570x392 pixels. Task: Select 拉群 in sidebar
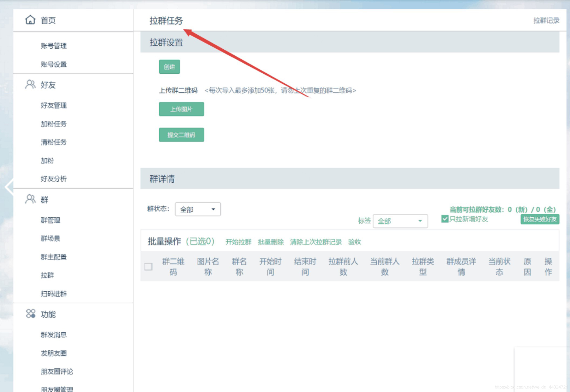coord(47,275)
